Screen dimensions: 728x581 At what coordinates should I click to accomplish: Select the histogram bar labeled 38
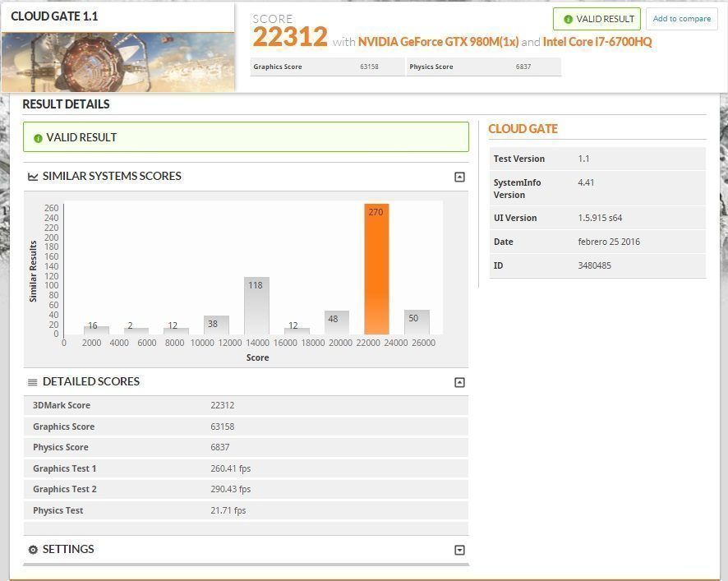216,325
